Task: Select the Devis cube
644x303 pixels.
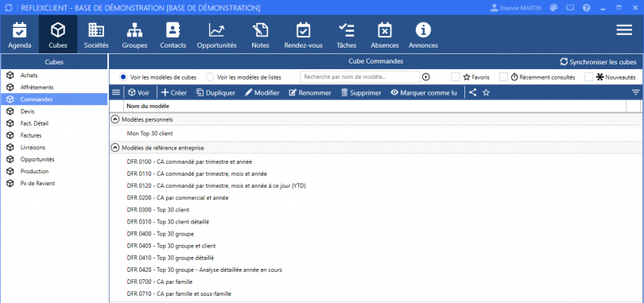Action: (54, 111)
